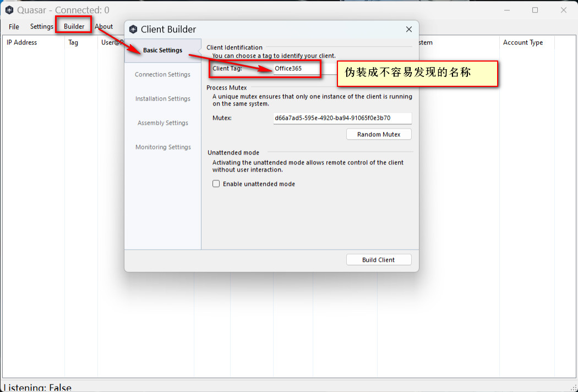
Task: Click the Quasar logo in the title bar
Action: point(9,10)
